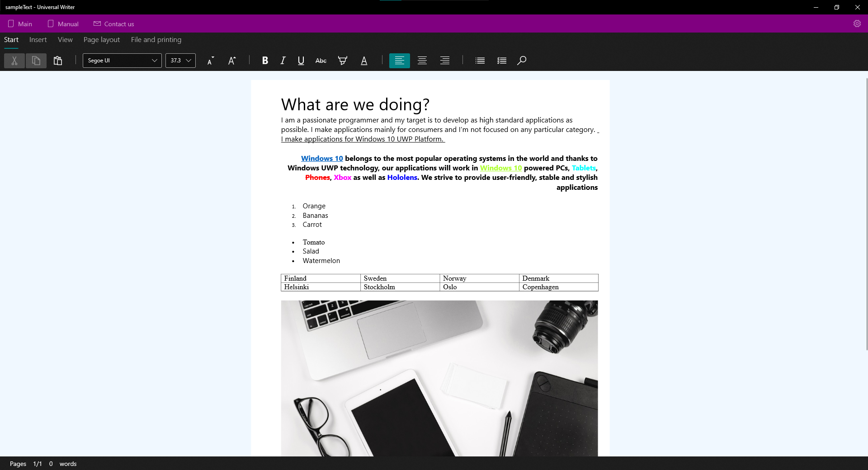
Task: Toggle bold formatting
Action: pos(265,61)
